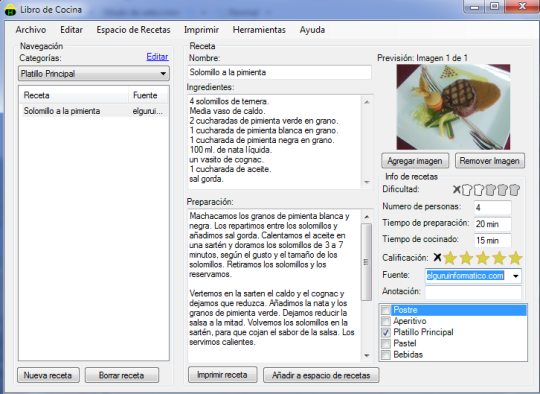Screen dimensions: 540x394
Task: Click inside the Ingredientes text area
Action: (274, 142)
